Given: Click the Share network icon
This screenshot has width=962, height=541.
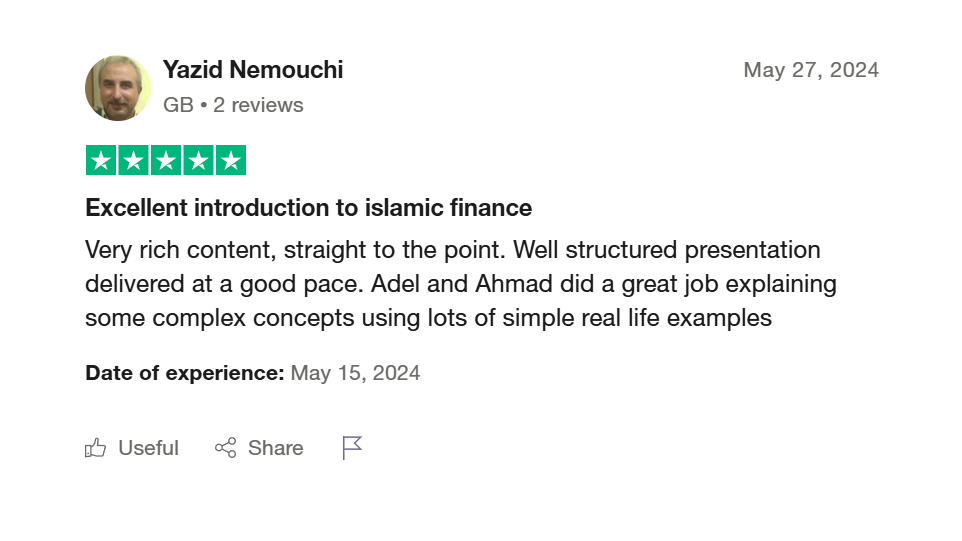Looking at the screenshot, I should tap(226, 448).
